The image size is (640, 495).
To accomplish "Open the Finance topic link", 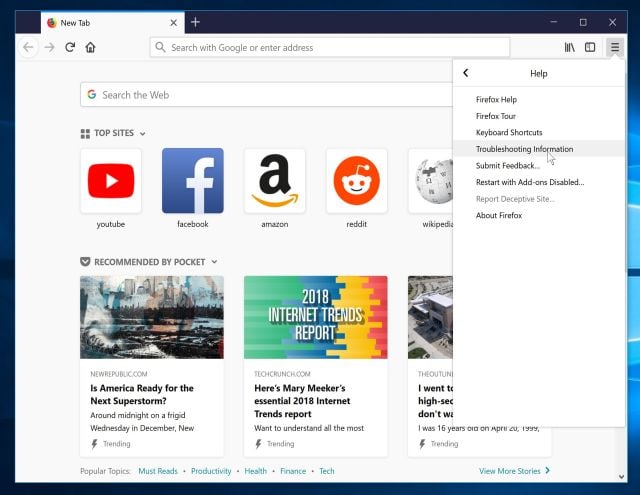I will point(293,471).
